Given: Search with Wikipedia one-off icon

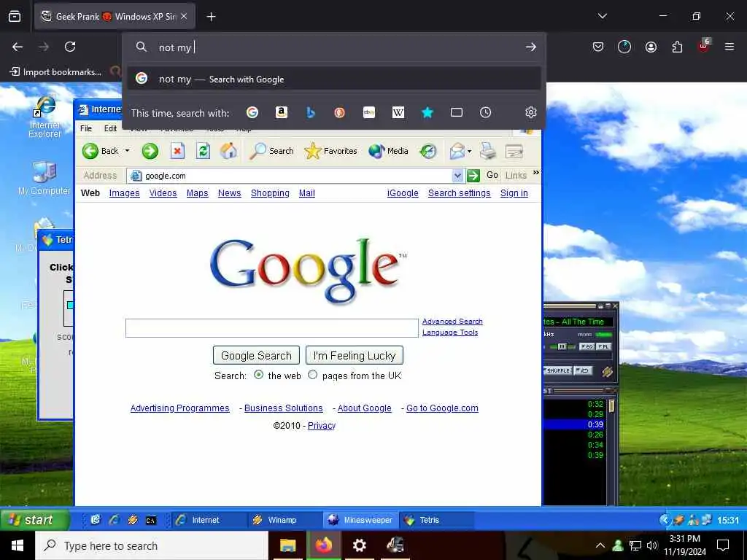Looking at the screenshot, I should (x=398, y=112).
